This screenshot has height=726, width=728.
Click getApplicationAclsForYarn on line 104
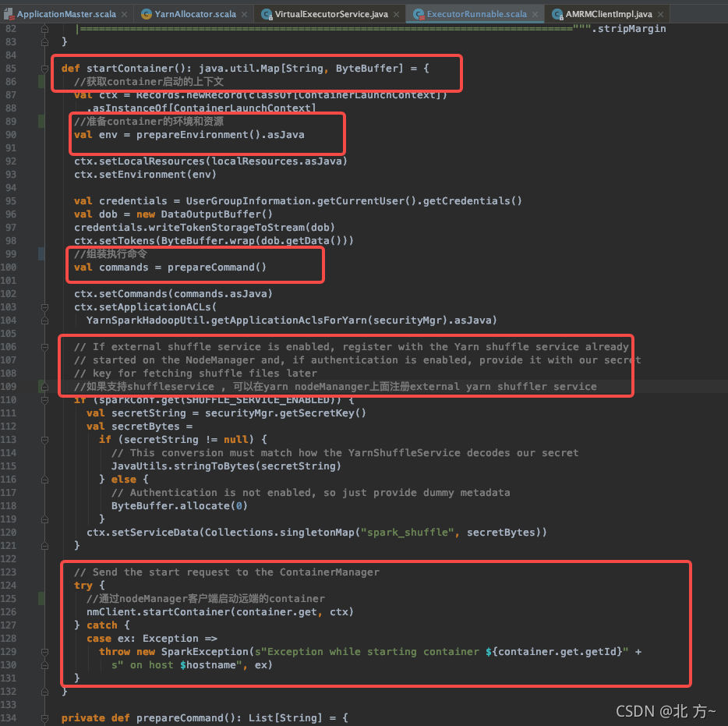pos(291,321)
